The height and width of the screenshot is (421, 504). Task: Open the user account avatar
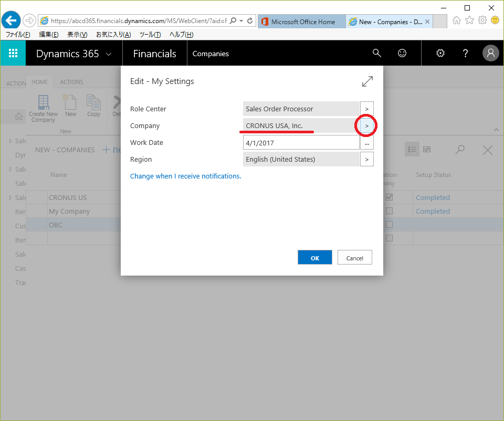click(490, 53)
